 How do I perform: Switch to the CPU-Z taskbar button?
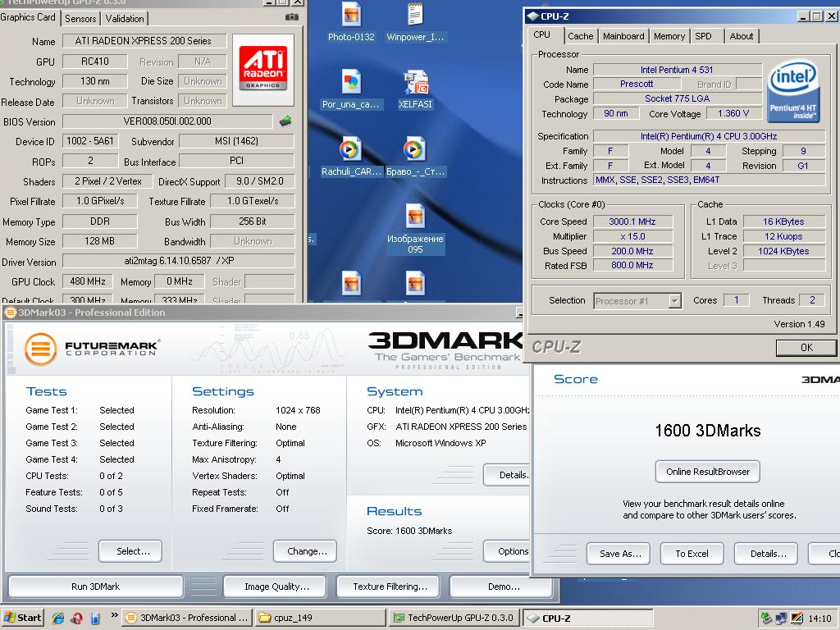[587, 618]
